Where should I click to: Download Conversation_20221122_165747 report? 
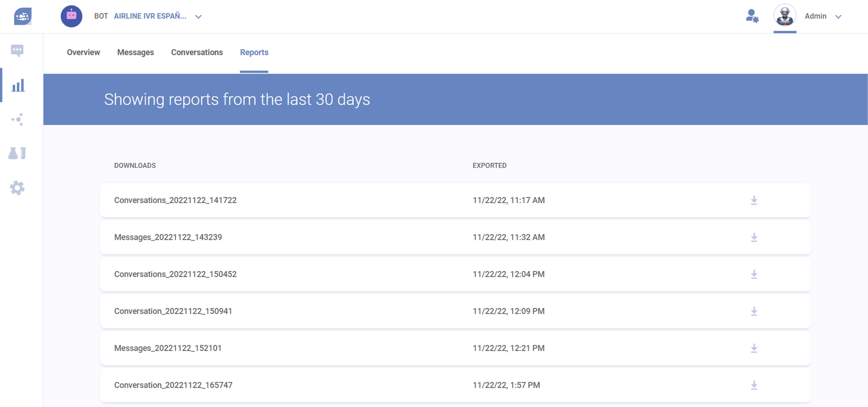[754, 385]
